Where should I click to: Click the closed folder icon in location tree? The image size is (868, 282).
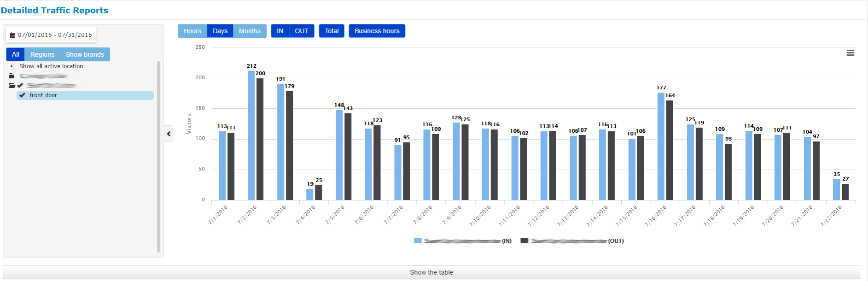click(12, 76)
